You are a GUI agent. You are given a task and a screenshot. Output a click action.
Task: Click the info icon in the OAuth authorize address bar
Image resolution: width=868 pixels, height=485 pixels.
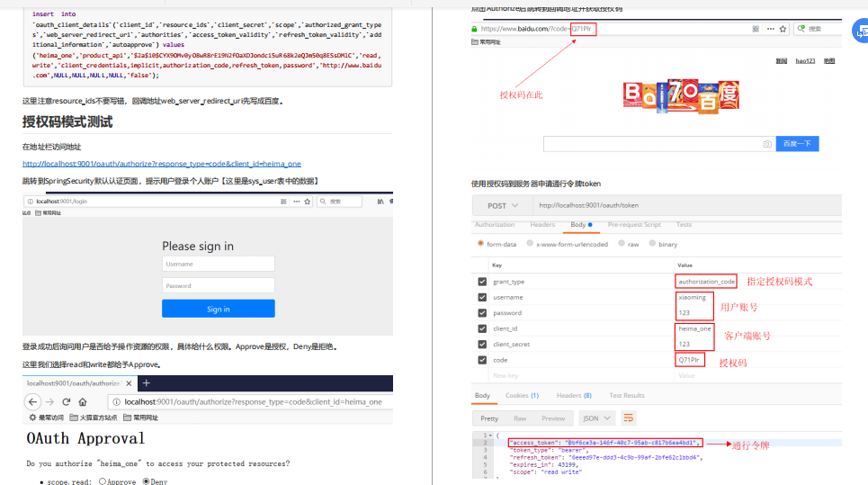116,402
